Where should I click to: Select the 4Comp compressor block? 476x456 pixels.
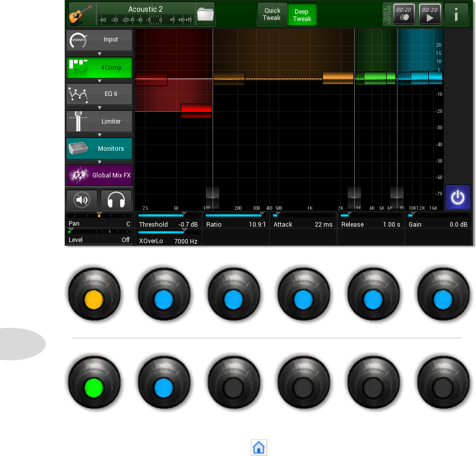100,67
